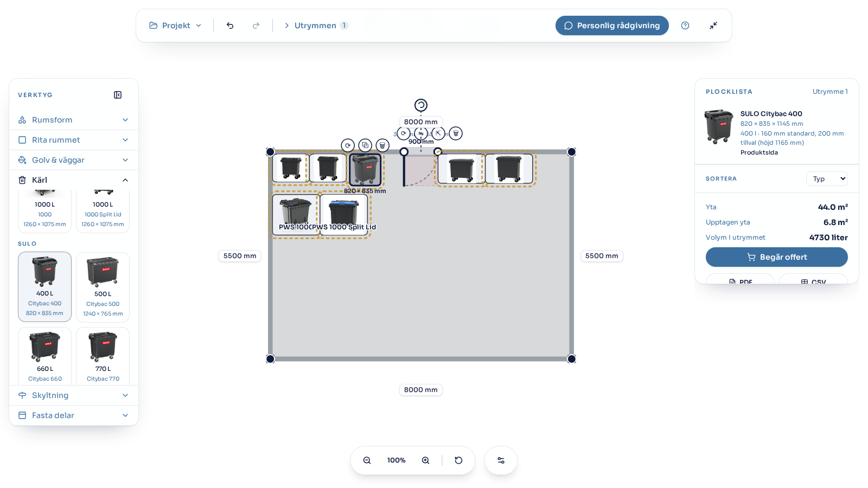
Task: Select the 400 L Citybac 400 card
Action: coord(45,287)
